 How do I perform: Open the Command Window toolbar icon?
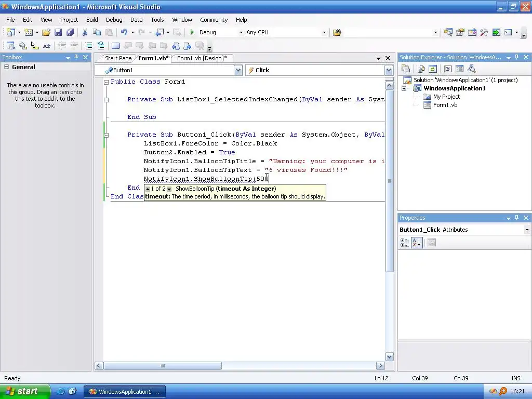coord(508,32)
